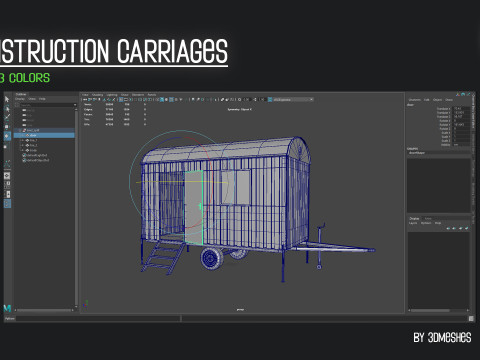This screenshot has height=360, width=480.
Task: Click the move layer up icon
Action: (448, 228)
